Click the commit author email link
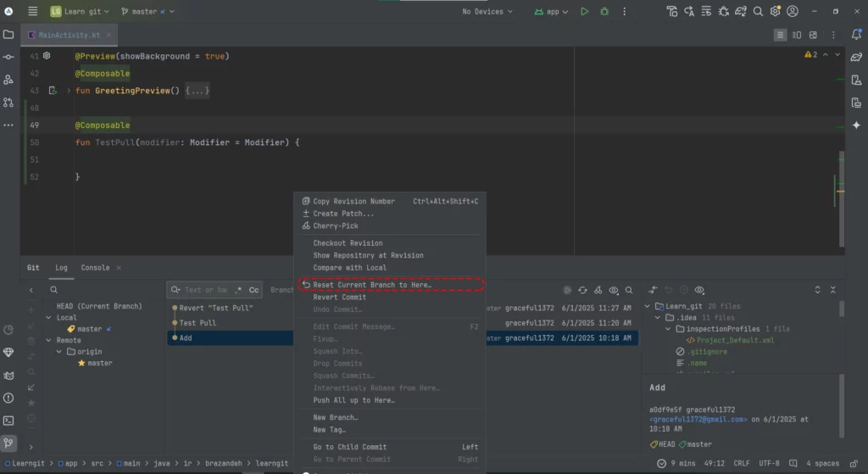 (698, 419)
